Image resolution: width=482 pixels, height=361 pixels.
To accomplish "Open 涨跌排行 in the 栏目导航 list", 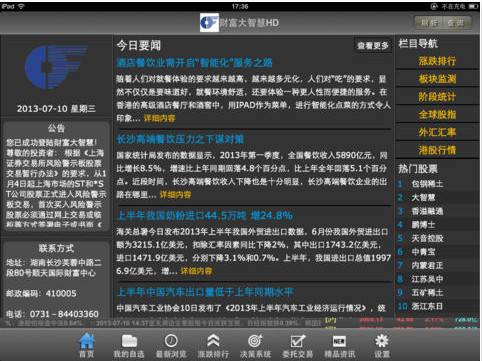I will (437, 61).
